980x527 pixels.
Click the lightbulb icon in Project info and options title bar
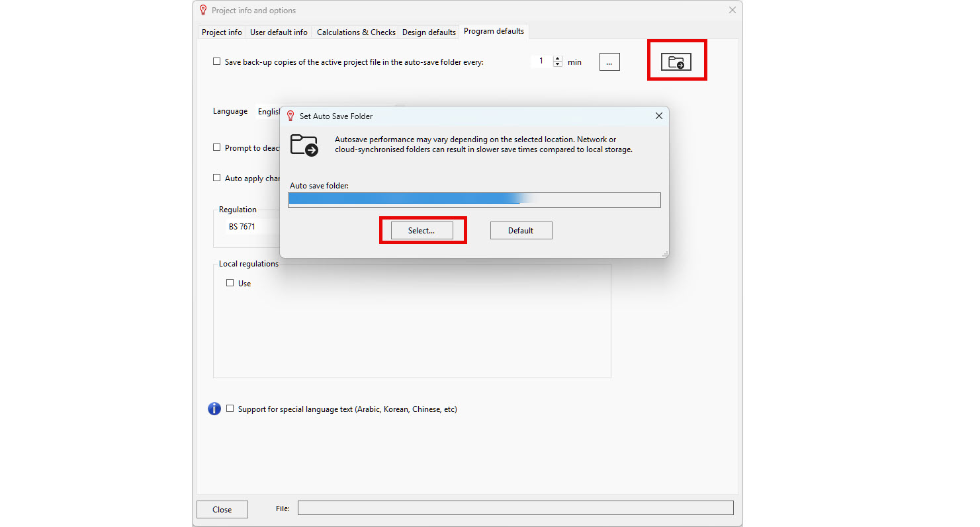pos(203,11)
